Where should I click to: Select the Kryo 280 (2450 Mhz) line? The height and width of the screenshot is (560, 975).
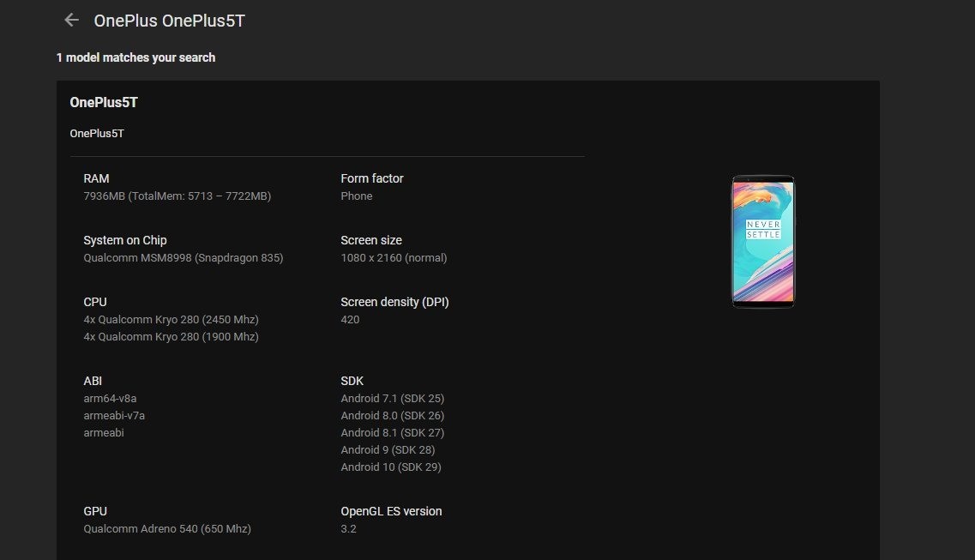click(171, 320)
